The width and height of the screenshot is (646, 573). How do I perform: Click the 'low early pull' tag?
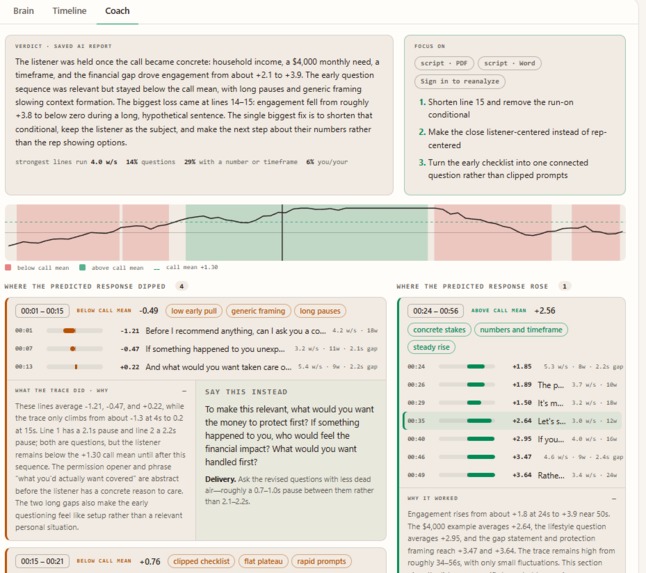tap(194, 311)
